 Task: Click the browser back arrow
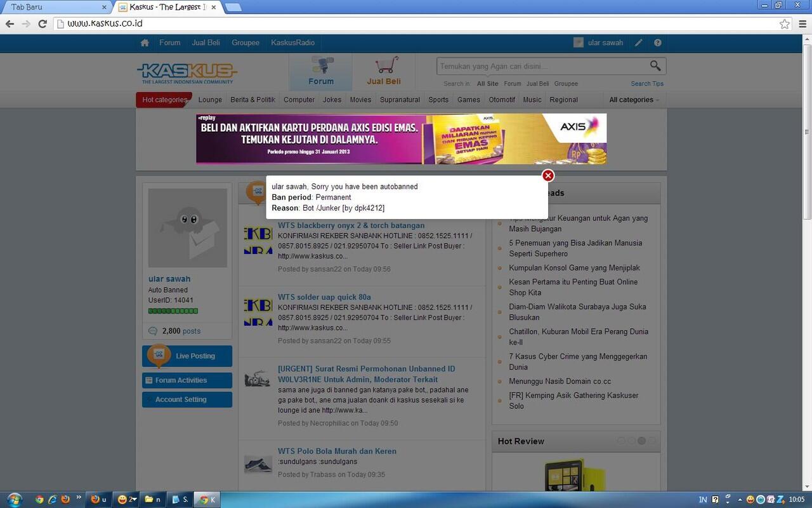10,23
